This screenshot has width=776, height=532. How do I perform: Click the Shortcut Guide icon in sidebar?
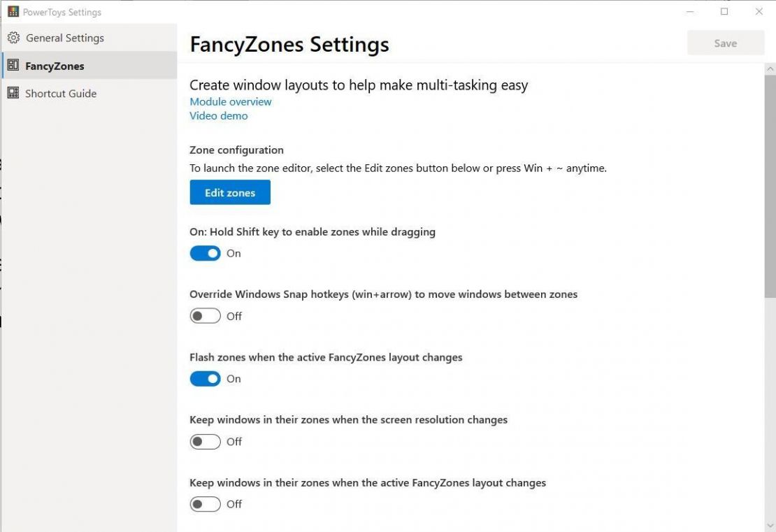click(x=12, y=93)
